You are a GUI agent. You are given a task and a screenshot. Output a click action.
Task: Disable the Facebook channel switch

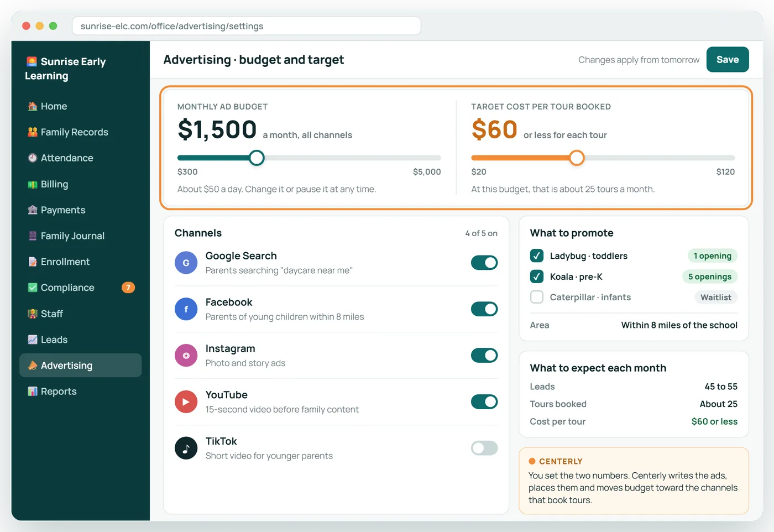pyautogui.click(x=484, y=309)
